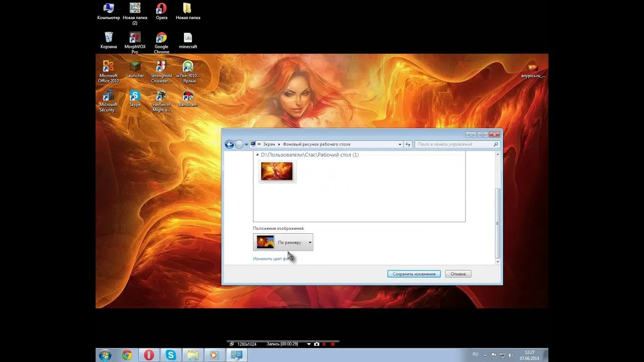Click the scrollbar down arrow in dialog
This screenshot has height=362, width=644.
498,262
